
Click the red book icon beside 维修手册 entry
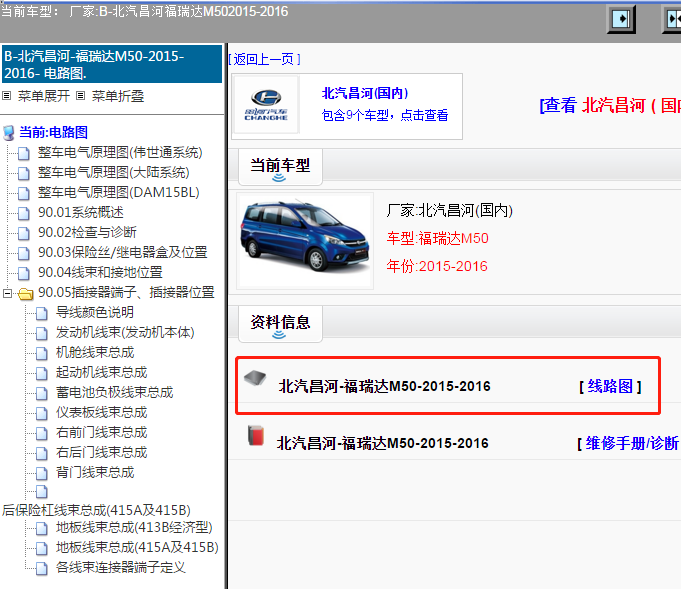pos(255,436)
